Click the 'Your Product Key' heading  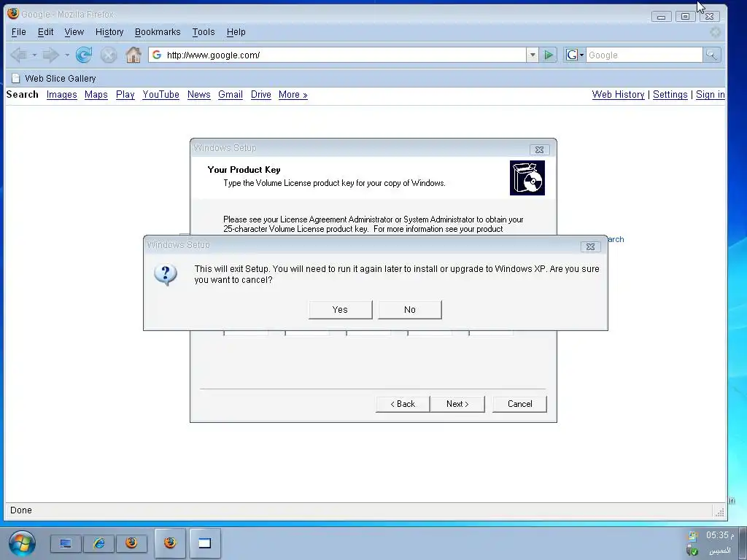[x=244, y=170]
